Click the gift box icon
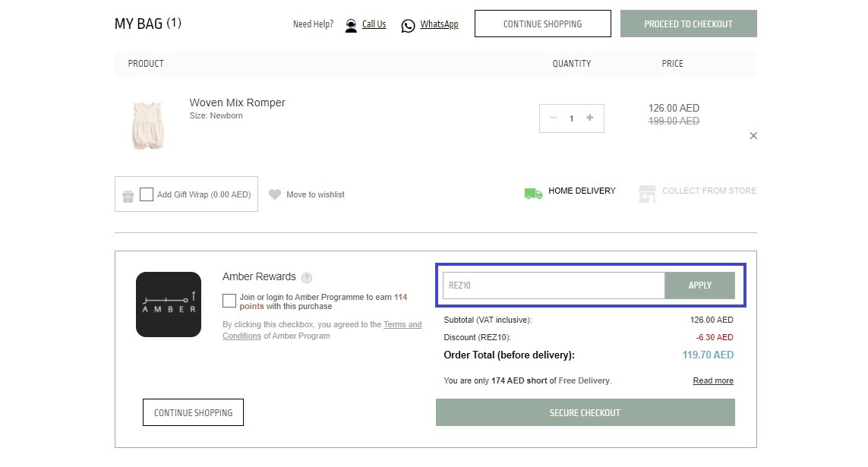Viewport: 868px width, 467px height. pyautogui.click(x=128, y=196)
